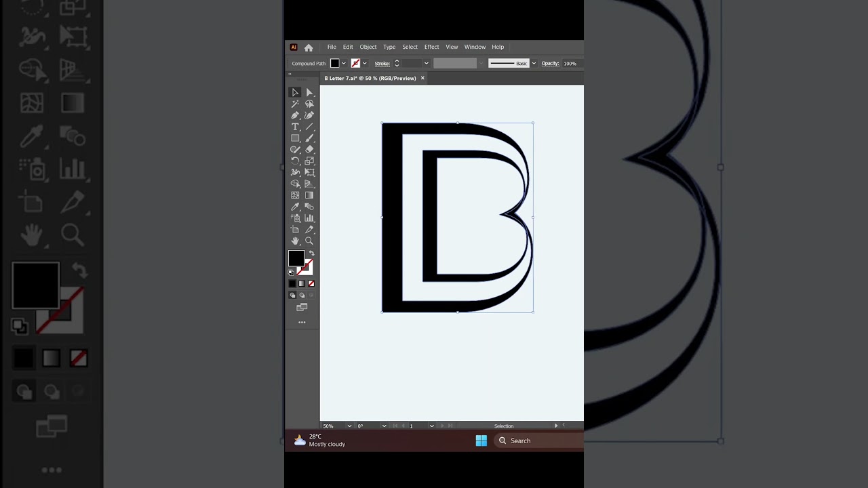Select the Pen tool

click(x=295, y=115)
